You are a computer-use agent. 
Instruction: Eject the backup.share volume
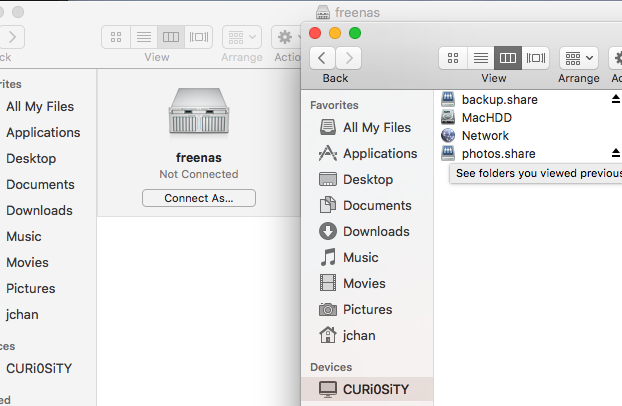click(616, 99)
